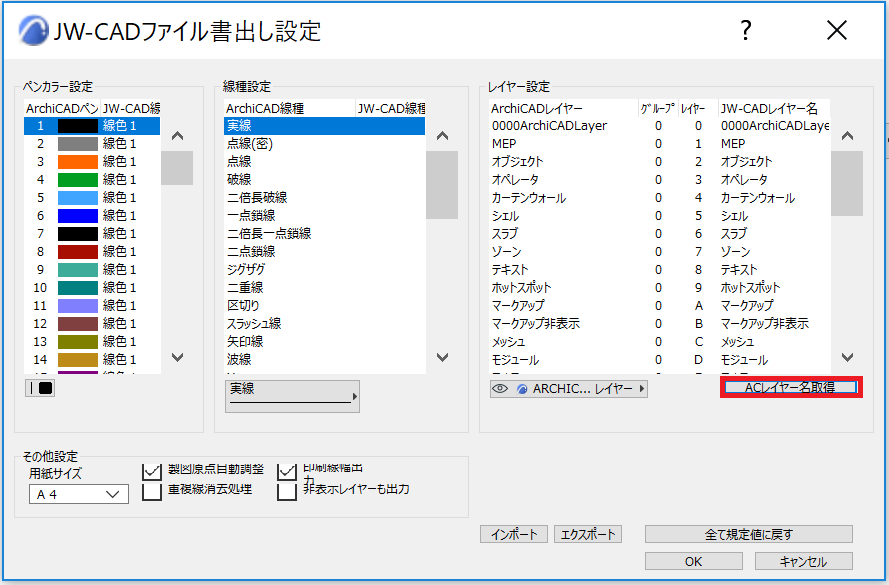
Task: Select the 一点鎖線 line type row
Action: point(324,215)
